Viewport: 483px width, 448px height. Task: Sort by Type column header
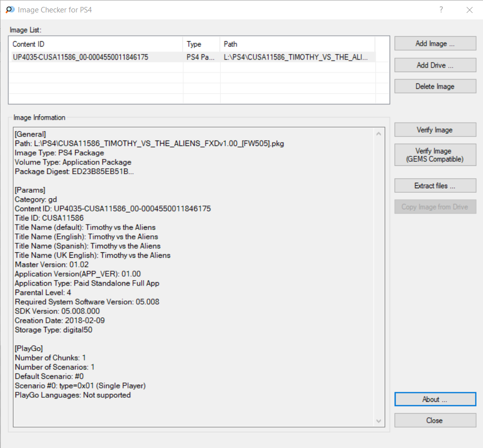coord(202,44)
